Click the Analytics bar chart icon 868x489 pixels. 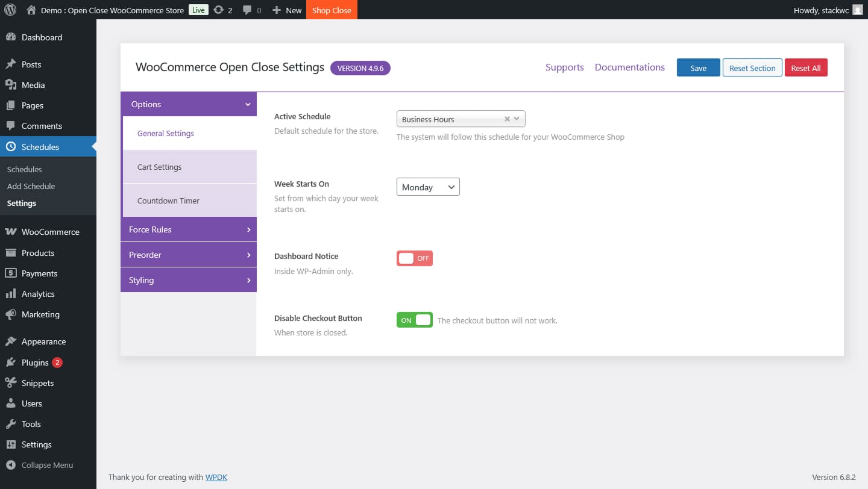click(10, 294)
